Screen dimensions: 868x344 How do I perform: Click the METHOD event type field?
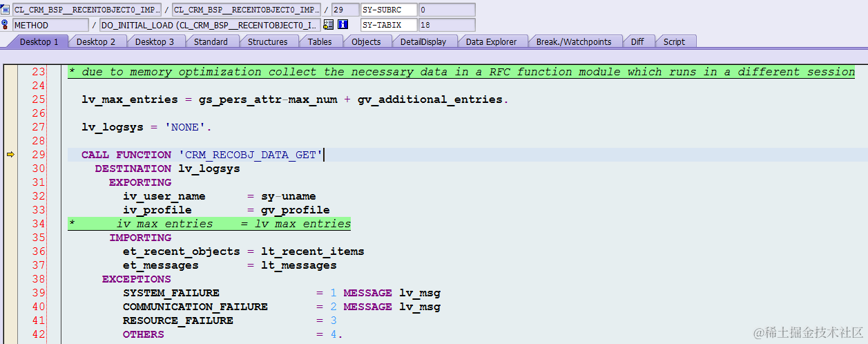tap(50, 25)
